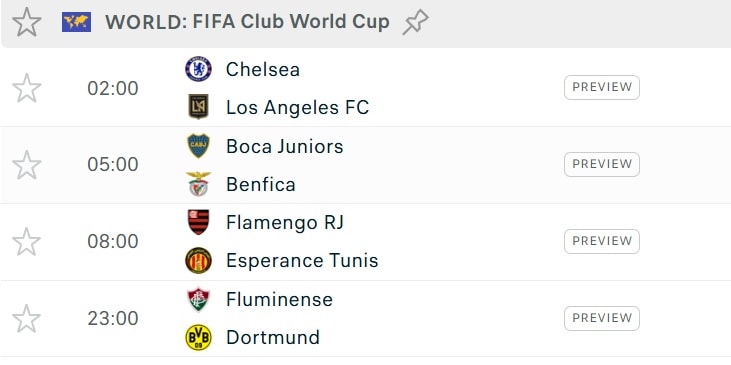Open preview for Flamengo RJ match
731x365 pixels.
point(602,241)
